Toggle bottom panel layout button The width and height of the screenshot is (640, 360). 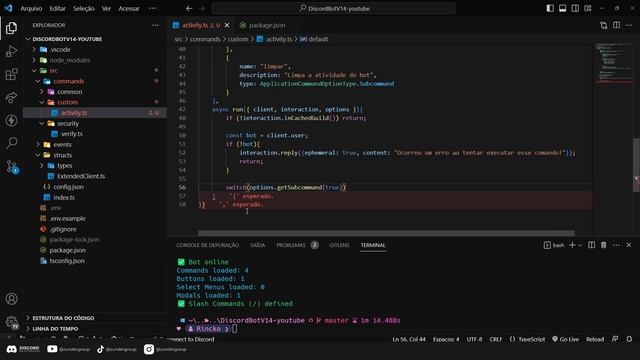[562, 8]
